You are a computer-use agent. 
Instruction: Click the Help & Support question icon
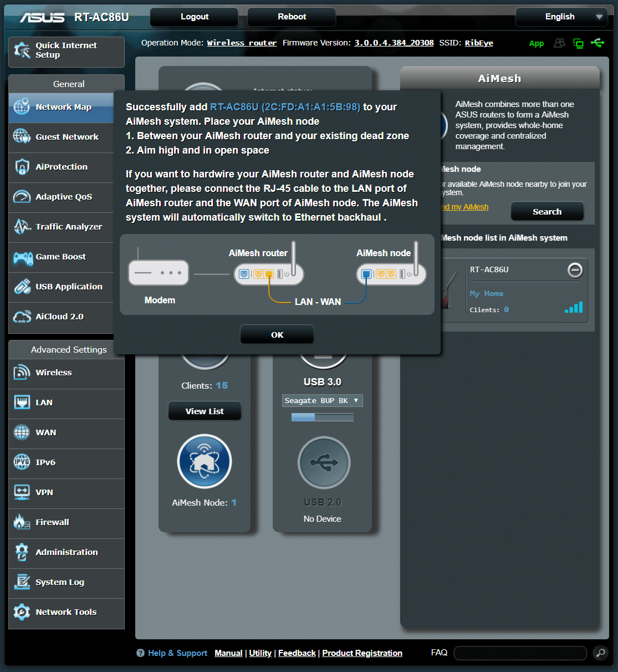click(x=140, y=653)
